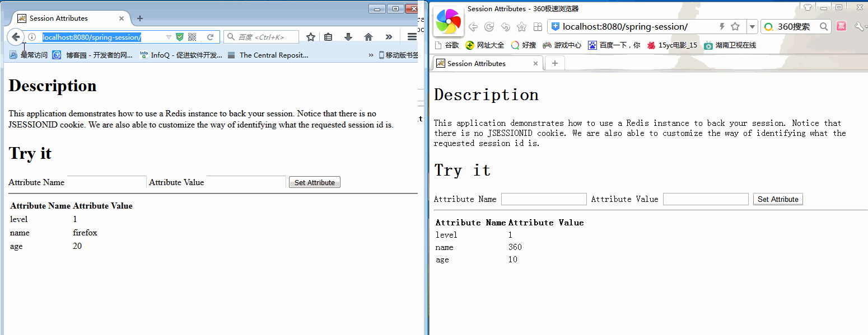Show QR code icon in Firefox address bar
The height and width of the screenshot is (335, 868).
coord(192,37)
